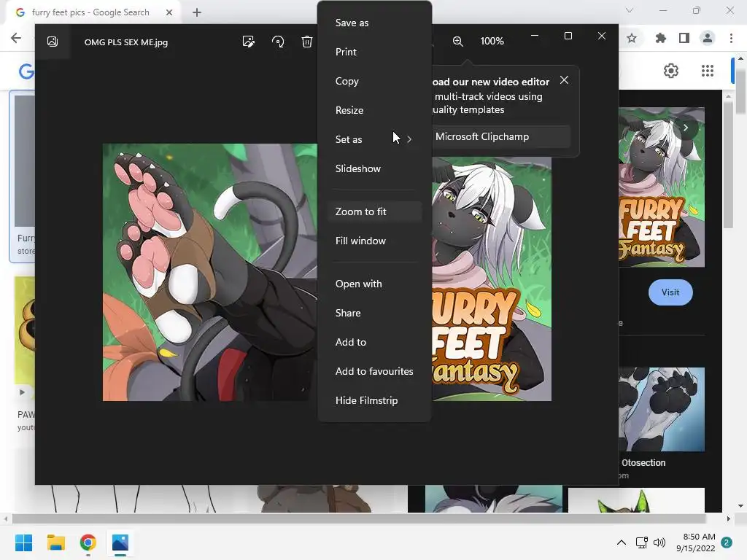The width and height of the screenshot is (747, 560).
Task: Click the OMG PLS SEX ME.jpg filename
Action: tap(126, 42)
